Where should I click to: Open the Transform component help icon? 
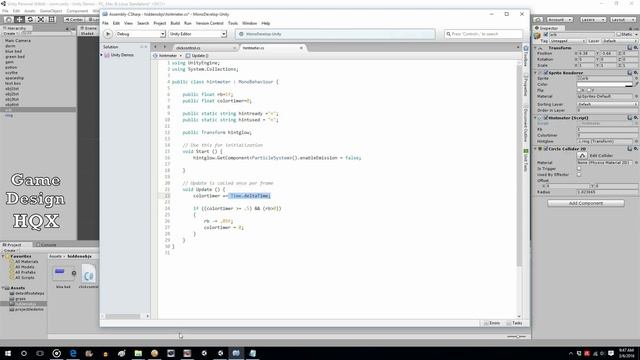629,48
